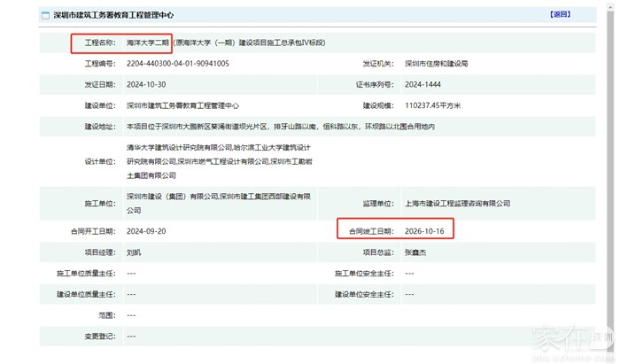620x364 pixels.
Task: Click the project manager name 刘凯
Action: (x=136, y=252)
